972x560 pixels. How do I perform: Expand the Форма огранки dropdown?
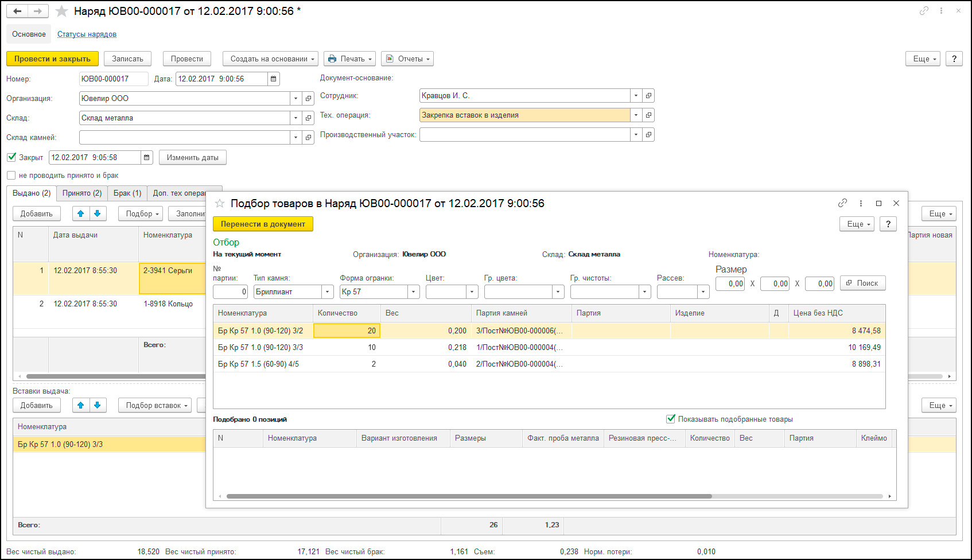point(414,292)
